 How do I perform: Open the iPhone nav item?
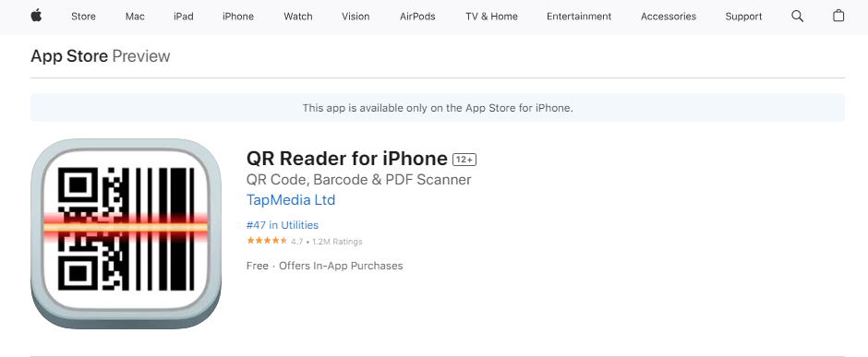coord(238,17)
